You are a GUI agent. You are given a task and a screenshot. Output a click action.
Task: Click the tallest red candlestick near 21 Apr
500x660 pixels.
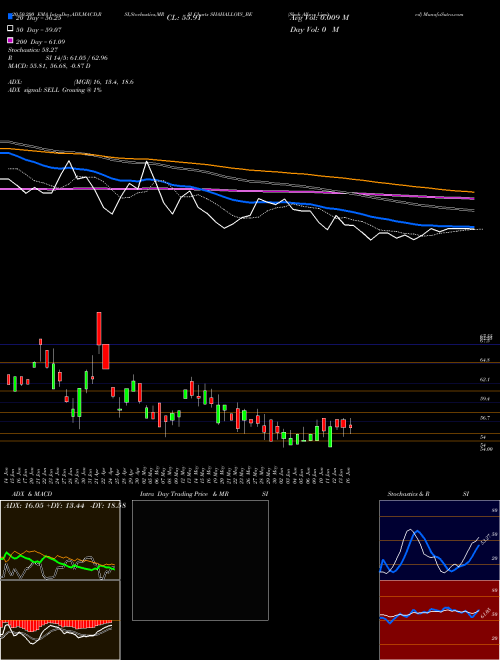pyautogui.click(x=99, y=329)
